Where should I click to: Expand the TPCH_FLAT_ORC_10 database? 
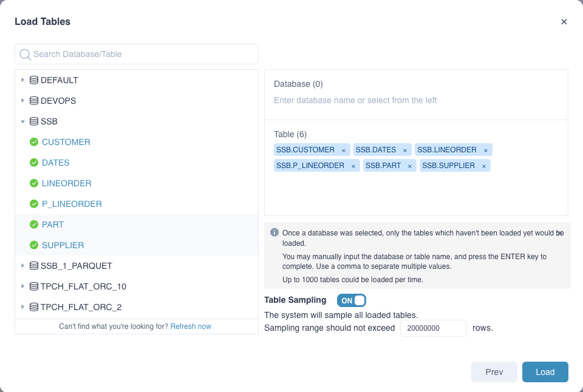click(x=22, y=286)
